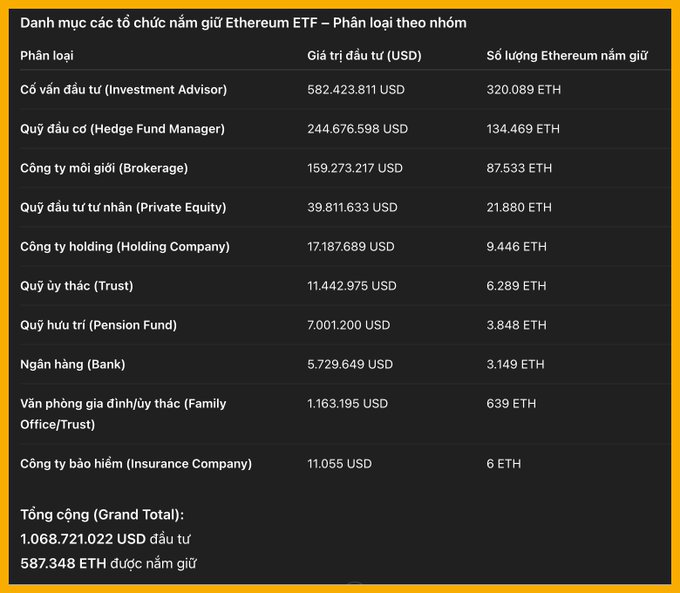Click the table title about Ethereum ETF holders
The height and width of the screenshot is (593, 680).
(x=243, y=22)
